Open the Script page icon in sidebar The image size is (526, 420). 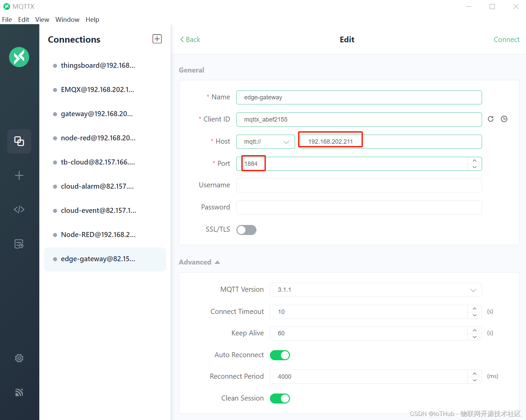[x=19, y=209]
